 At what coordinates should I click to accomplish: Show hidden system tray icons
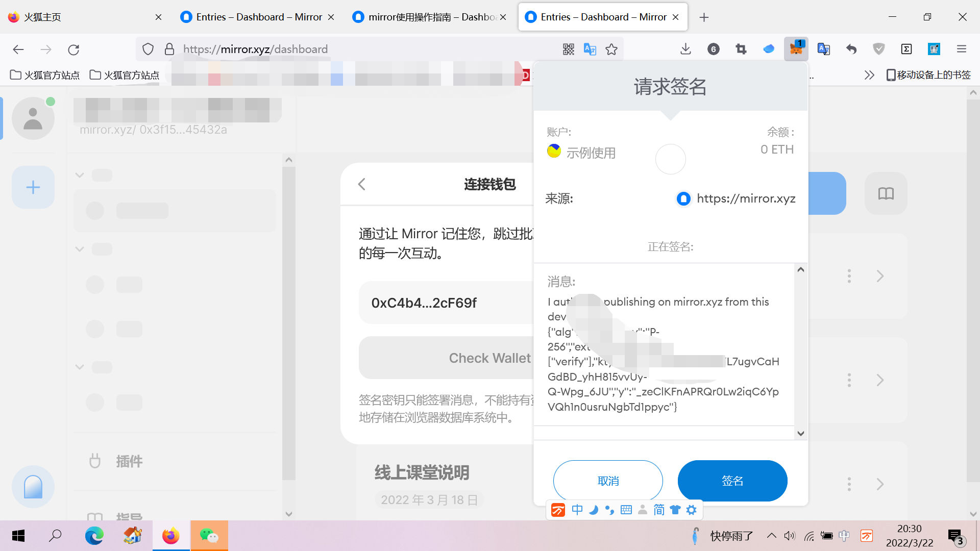772,536
